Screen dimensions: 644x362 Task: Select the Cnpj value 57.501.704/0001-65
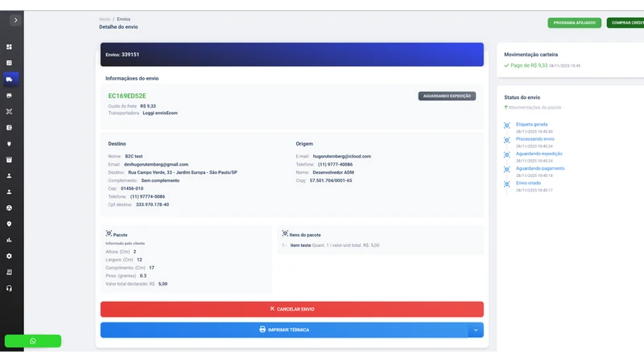click(x=331, y=180)
